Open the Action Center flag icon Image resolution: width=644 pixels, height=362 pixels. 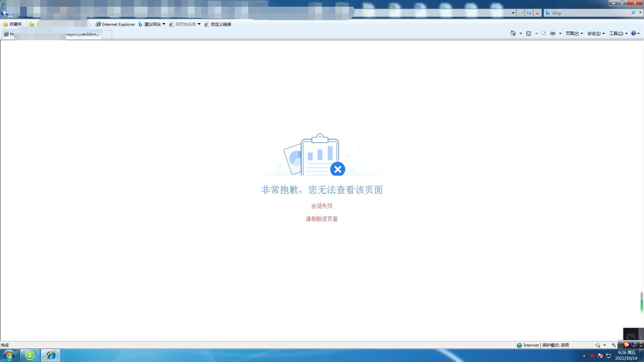[600, 356]
